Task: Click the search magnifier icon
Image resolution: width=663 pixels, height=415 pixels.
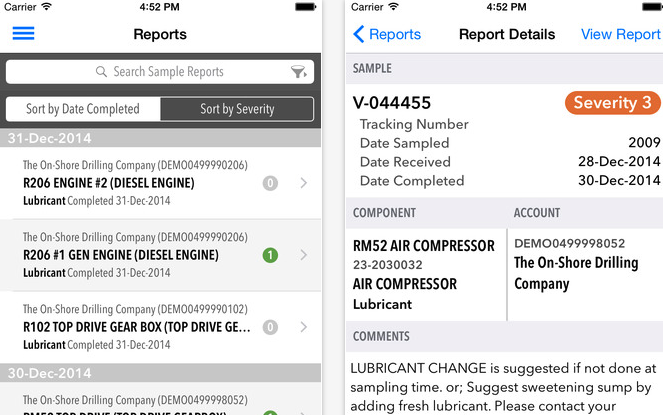Action: 101,72
